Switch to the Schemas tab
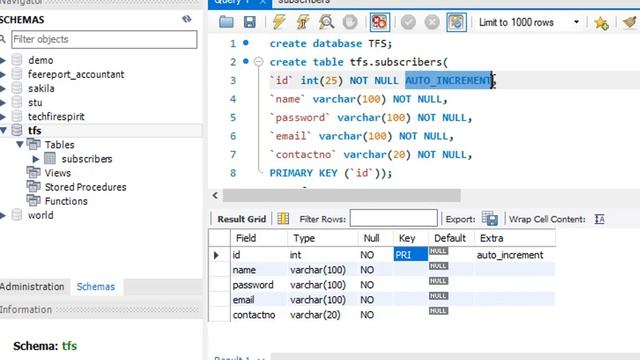 click(x=96, y=287)
